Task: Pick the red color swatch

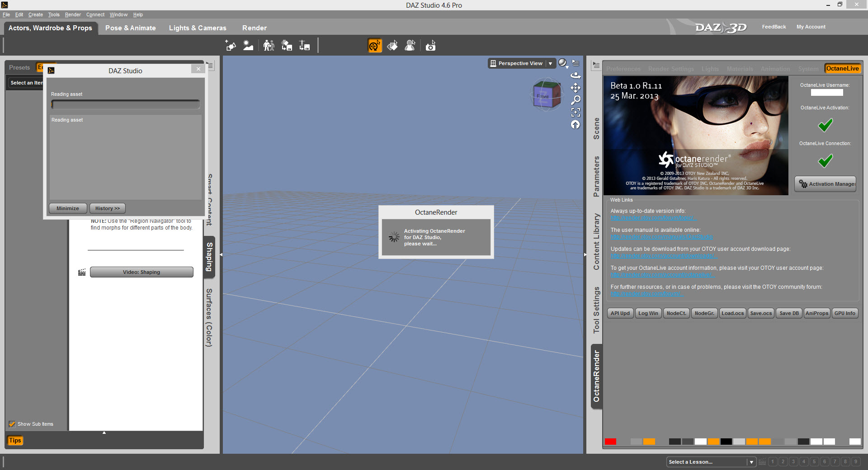Action: (610, 442)
